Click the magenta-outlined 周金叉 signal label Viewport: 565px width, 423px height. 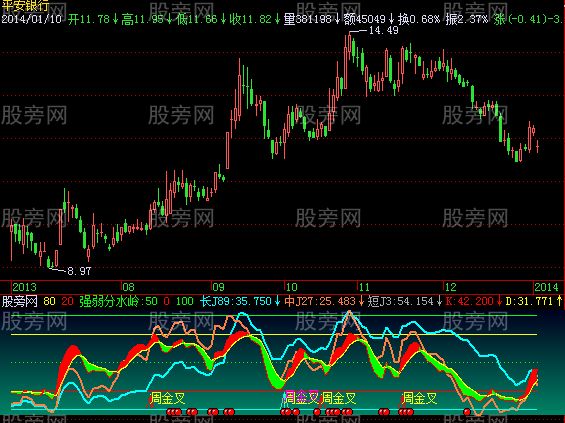coord(302,398)
